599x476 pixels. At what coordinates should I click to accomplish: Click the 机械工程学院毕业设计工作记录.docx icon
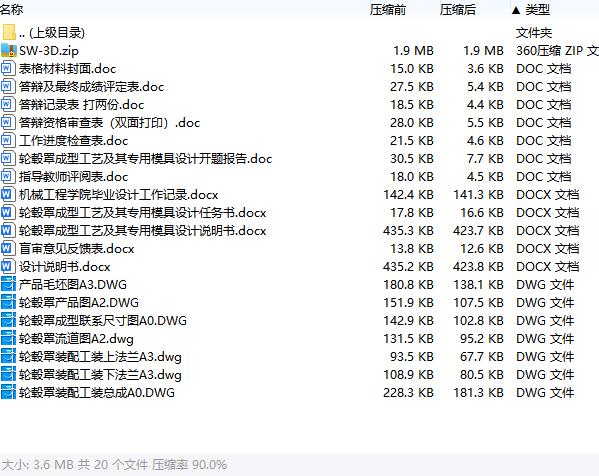(8, 194)
